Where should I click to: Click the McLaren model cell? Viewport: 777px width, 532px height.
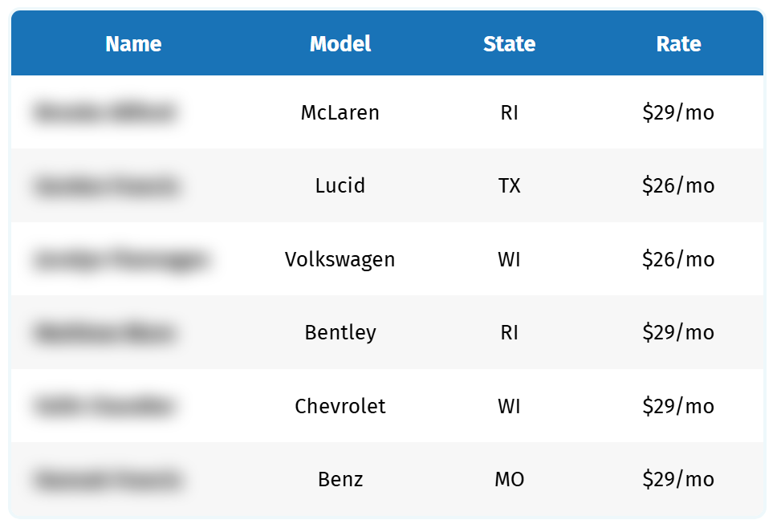coord(340,112)
